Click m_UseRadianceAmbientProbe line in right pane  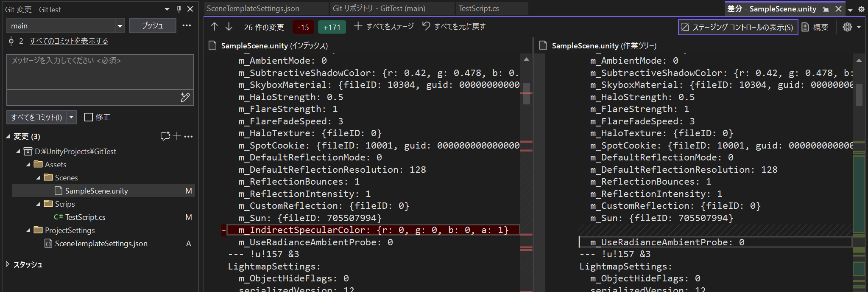pyautogui.click(x=716, y=242)
